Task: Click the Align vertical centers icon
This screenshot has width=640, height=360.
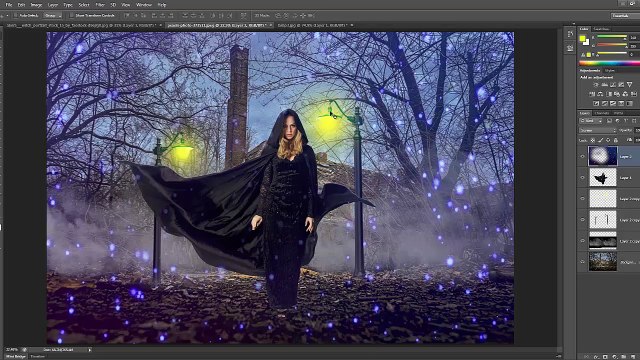Action: 136,16
